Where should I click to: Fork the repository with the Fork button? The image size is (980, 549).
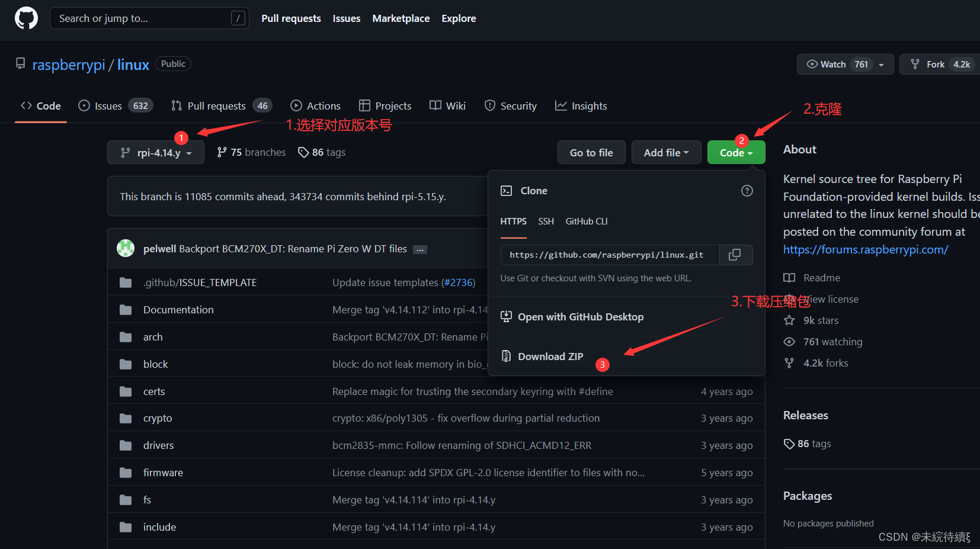pyautogui.click(x=941, y=65)
